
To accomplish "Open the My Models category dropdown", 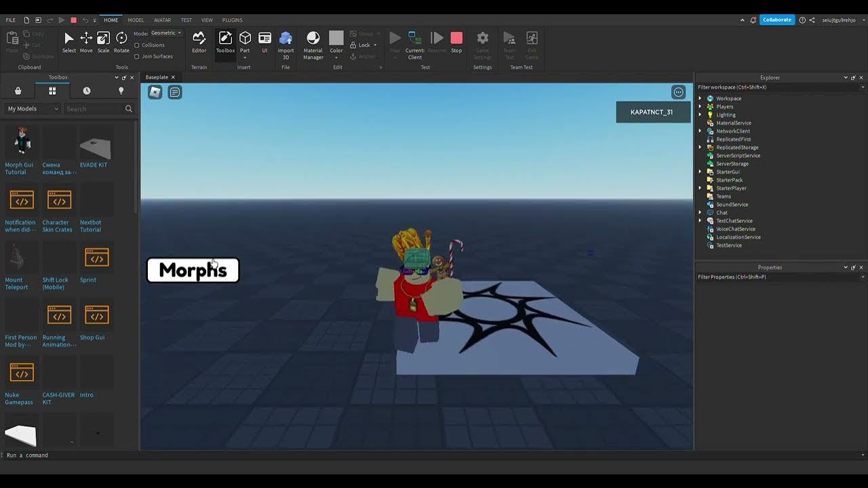I will point(33,108).
